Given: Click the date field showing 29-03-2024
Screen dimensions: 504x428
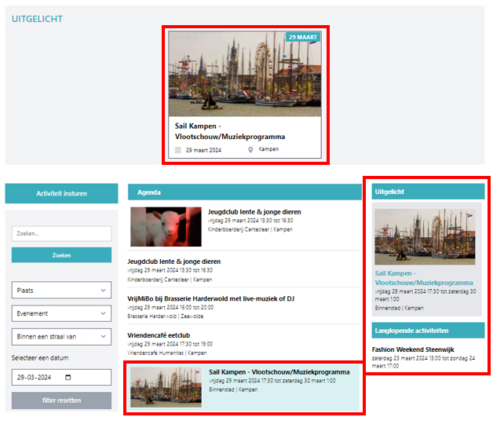Looking at the screenshot, I should (x=61, y=378).
